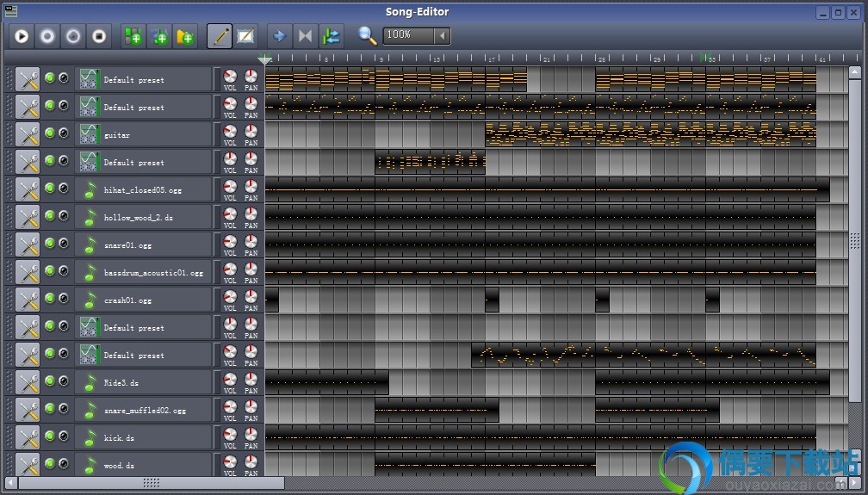Stop song playback
The width and height of the screenshot is (868, 495).
point(99,36)
